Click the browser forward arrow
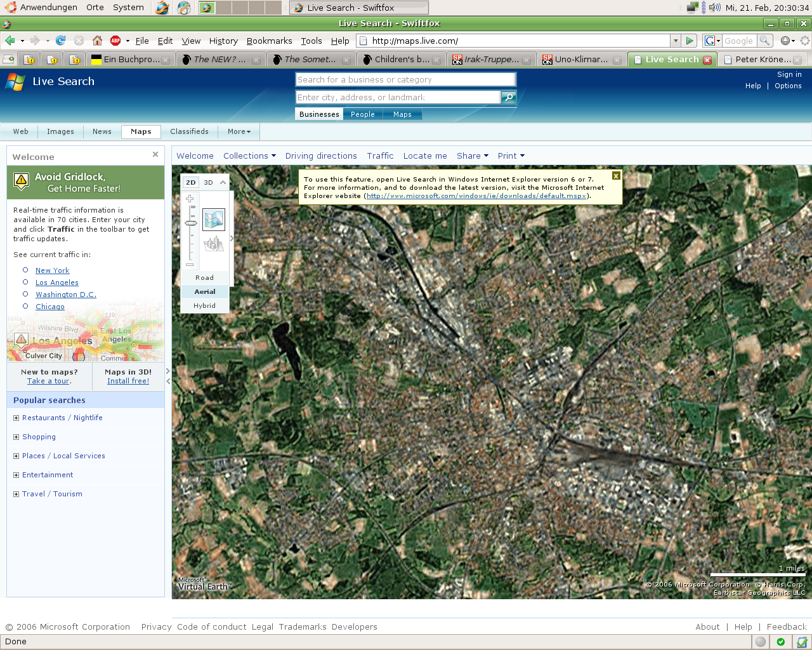 tap(35, 41)
